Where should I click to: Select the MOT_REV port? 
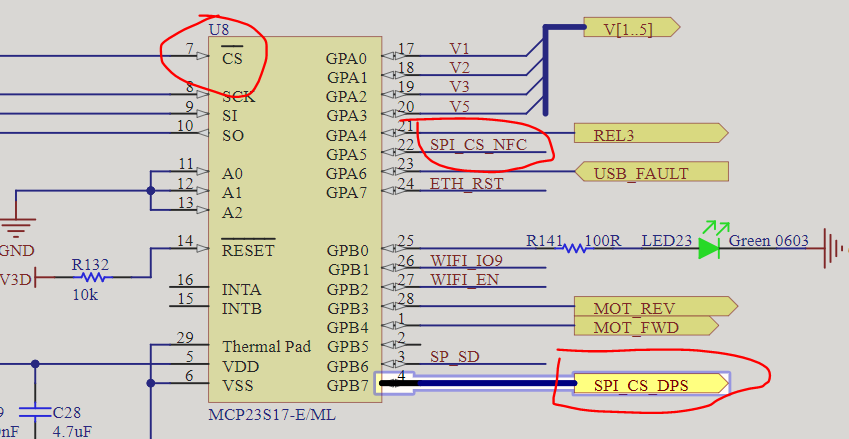click(x=656, y=307)
